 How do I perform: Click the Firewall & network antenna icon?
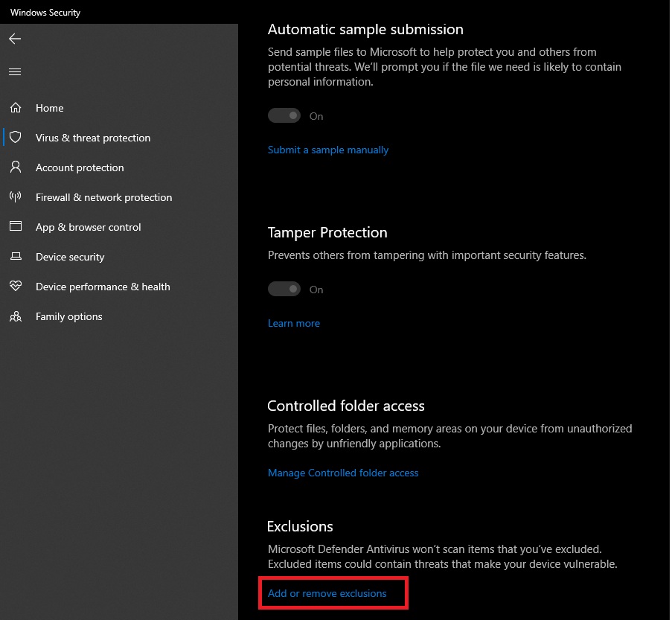(x=16, y=197)
